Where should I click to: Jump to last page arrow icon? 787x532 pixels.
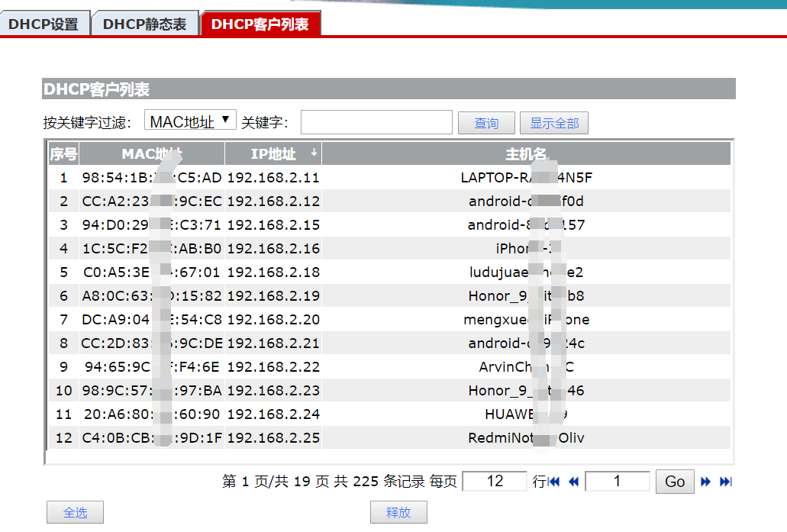[726, 482]
